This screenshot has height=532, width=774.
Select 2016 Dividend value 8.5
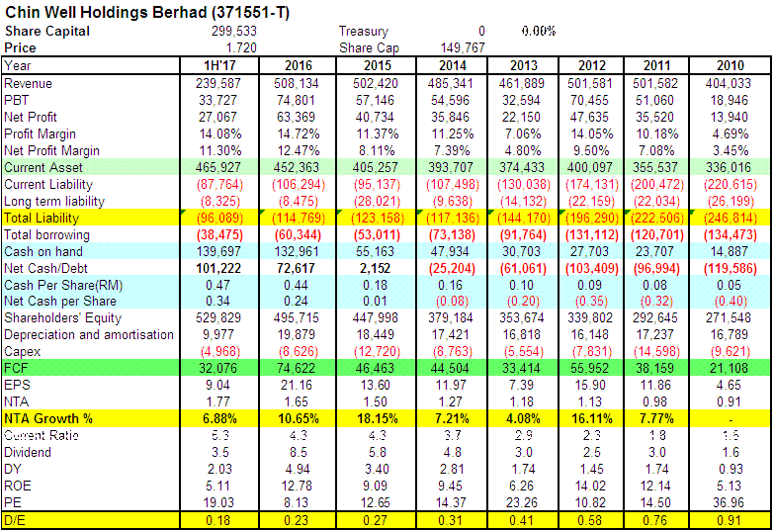[x=299, y=452]
